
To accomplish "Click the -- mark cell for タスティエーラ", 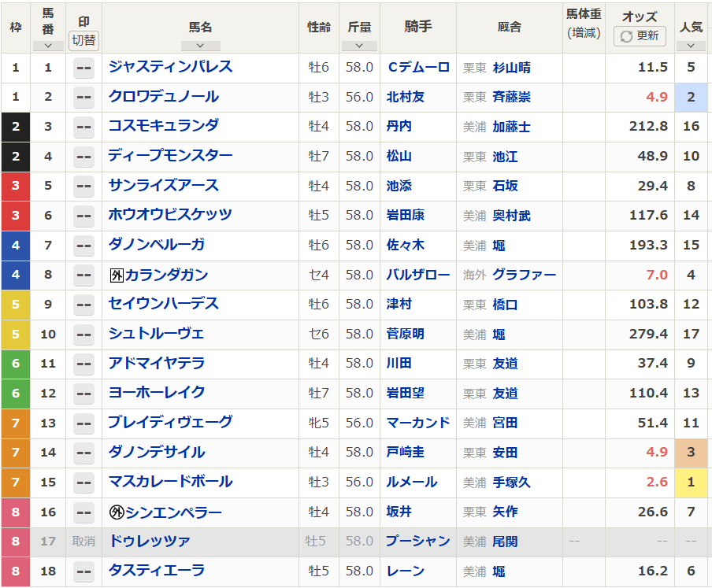I will click(83, 571).
